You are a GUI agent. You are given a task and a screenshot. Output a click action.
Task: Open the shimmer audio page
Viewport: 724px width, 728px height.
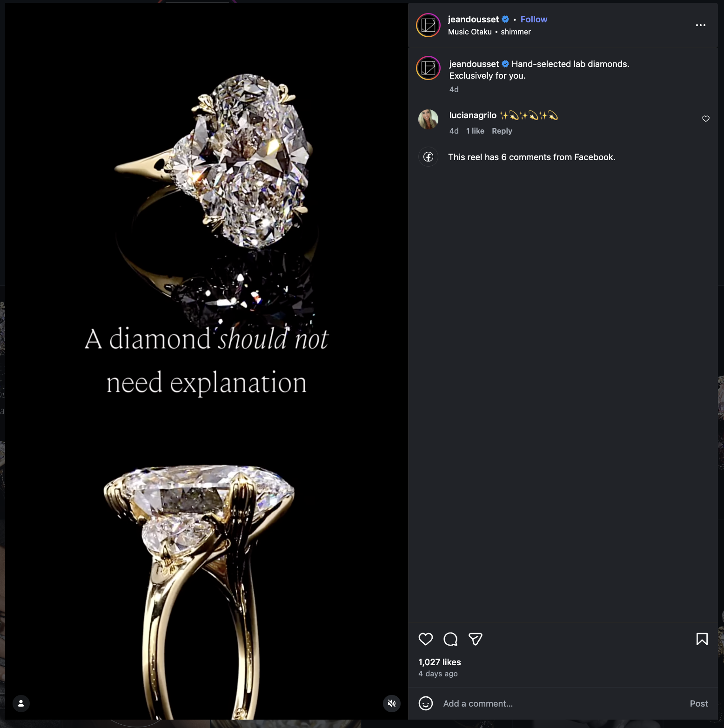(516, 32)
